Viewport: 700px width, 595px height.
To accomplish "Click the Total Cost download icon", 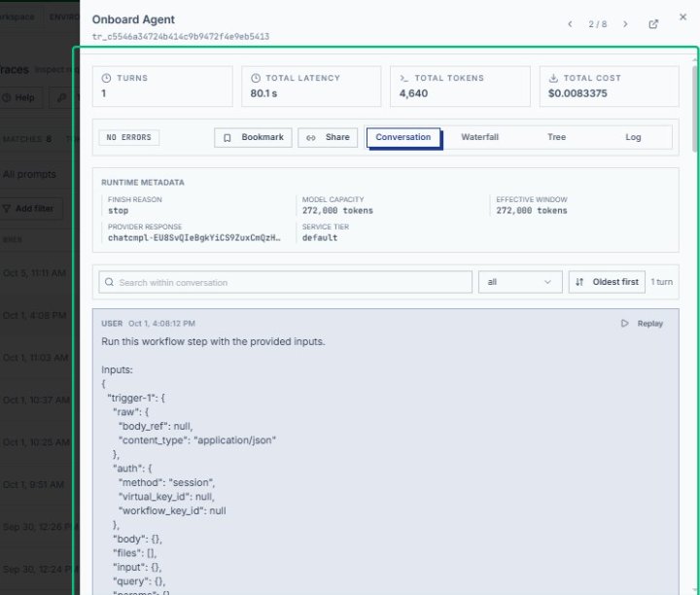I will [553, 78].
